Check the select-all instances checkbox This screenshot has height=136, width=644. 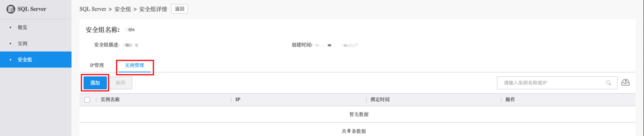pyautogui.click(x=87, y=100)
